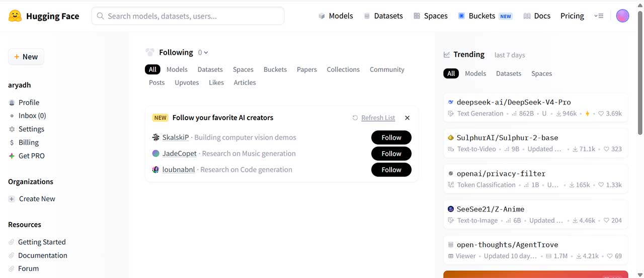Select the Community feed filter
The width and height of the screenshot is (644, 278).
[387, 69]
